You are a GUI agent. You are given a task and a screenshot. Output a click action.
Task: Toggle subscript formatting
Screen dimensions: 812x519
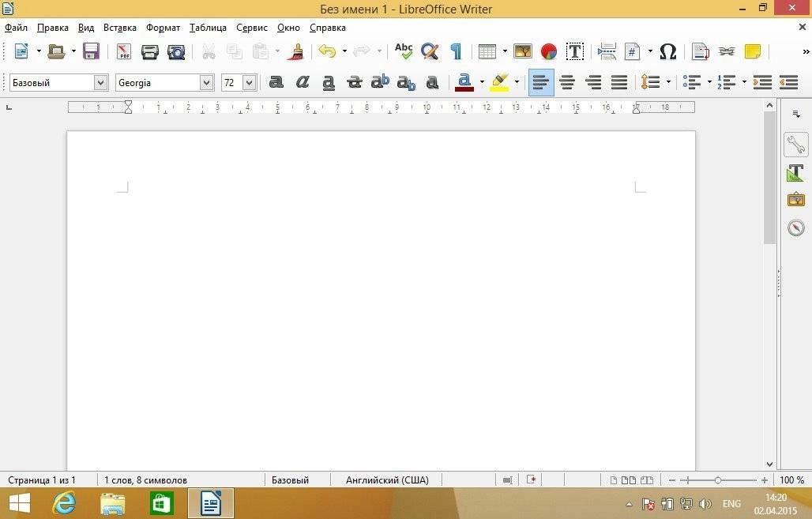pyautogui.click(x=407, y=82)
